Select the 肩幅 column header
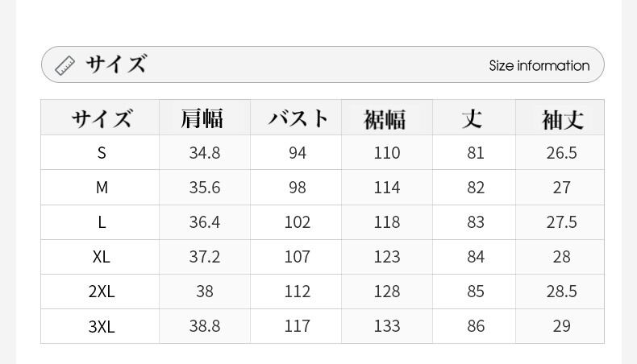This screenshot has width=637, height=364. (x=204, y=119)
